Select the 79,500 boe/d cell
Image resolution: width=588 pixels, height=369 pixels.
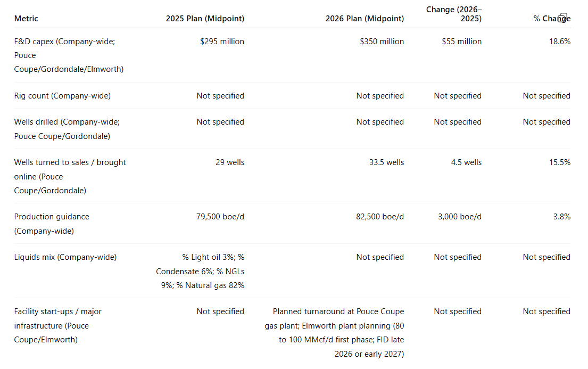tap(220, 217)
